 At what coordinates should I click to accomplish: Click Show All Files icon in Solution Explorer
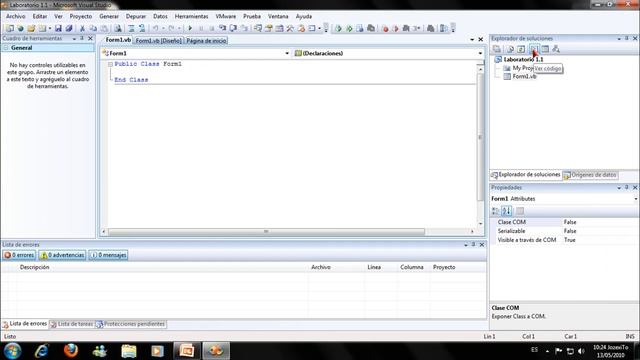pos(510,49)
